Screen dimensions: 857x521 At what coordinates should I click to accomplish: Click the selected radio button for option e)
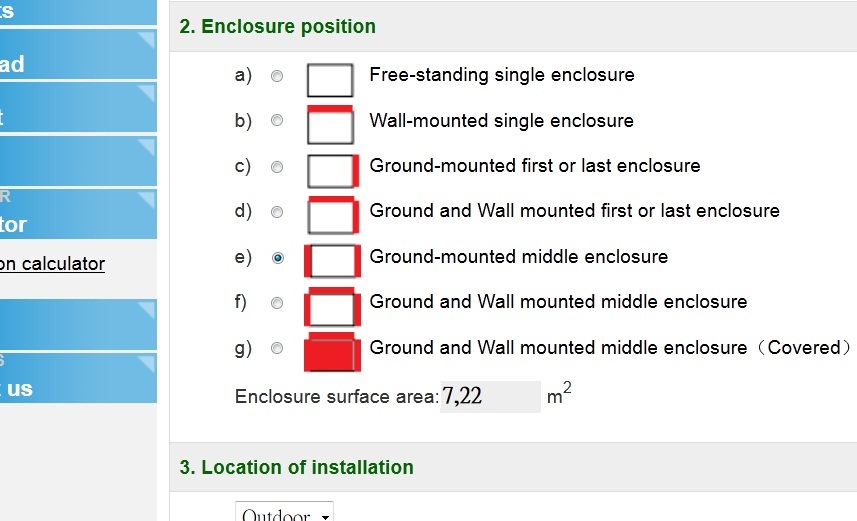click(x=277, y=258)
